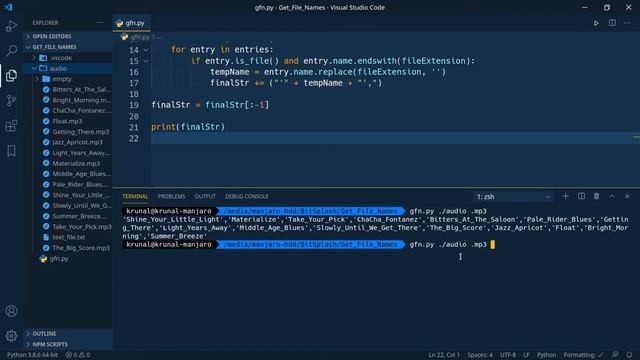Click the VS Code logo menu
640x360 pixels.
click(9, 7)
